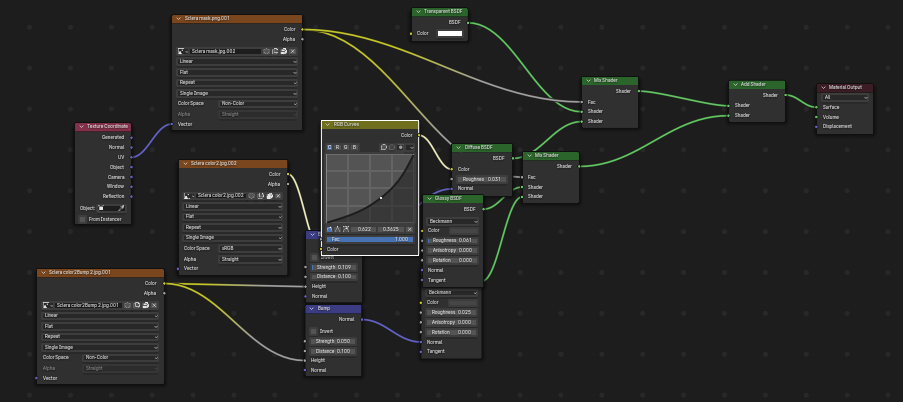Click eyedropper in Texture Coordinate Object field
Viewport: 903px width, 402px height.
(121, 208)
